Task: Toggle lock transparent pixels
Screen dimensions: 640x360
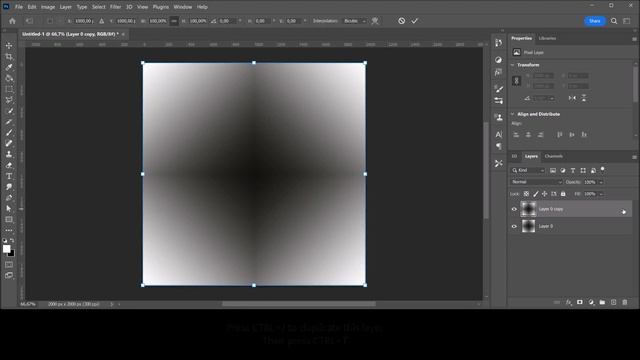Action: 527,194
